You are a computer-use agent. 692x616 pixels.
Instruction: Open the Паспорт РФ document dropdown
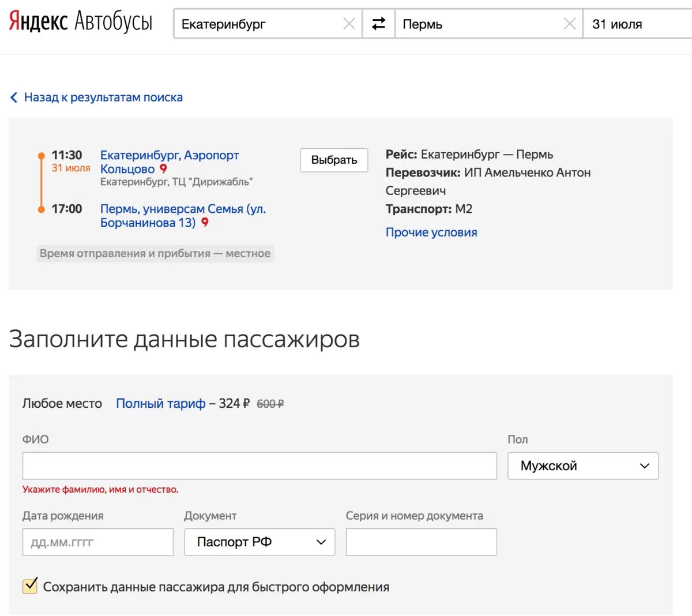[x=259, y=542]
